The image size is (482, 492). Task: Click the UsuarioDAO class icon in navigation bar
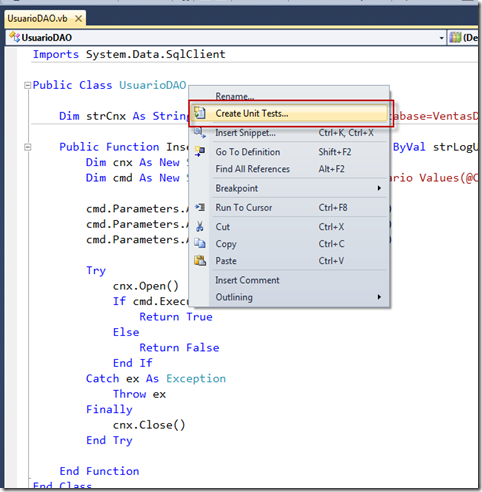click(x=15, y=37)
